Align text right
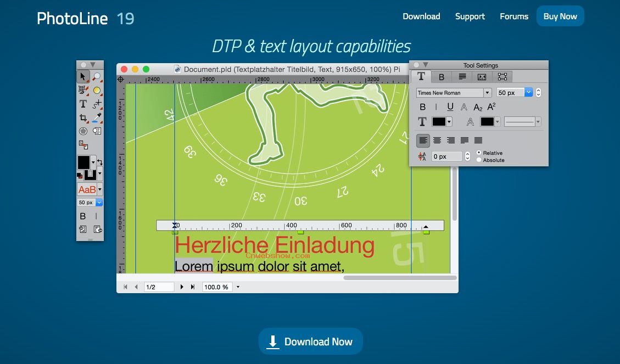The height and width of the screenshot is (364, 620). click(451, 141)
